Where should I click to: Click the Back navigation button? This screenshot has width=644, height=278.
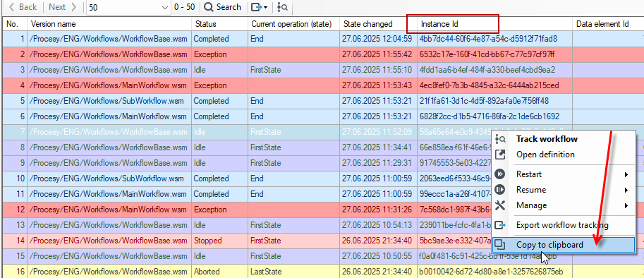click(23, 7)
